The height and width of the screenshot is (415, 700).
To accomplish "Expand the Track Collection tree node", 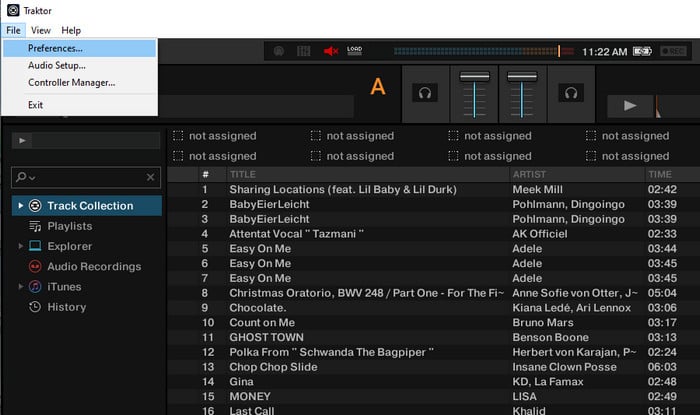I will [x=20, y=206].
